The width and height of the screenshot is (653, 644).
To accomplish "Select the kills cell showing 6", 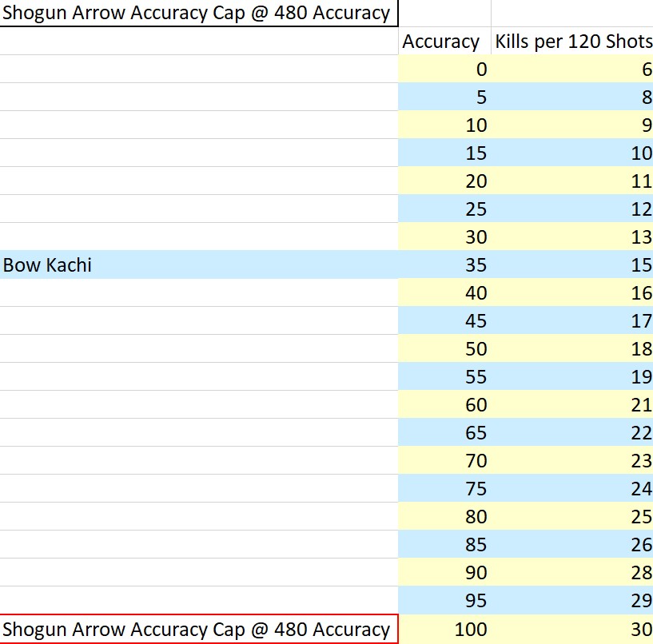I will pos(572,69).
